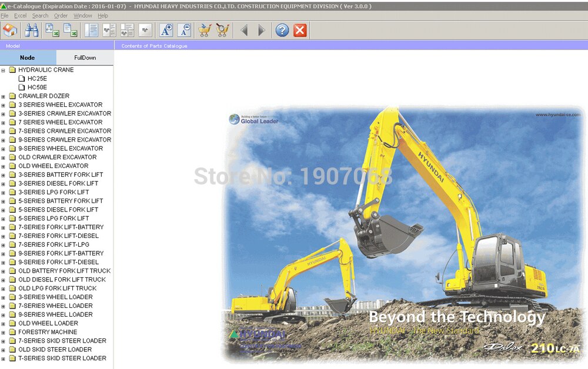Select T-SERIES SKID STEER LOADER in tree
Screen dimensions: 588x369
pyautogui.click(x=62, y=358)
